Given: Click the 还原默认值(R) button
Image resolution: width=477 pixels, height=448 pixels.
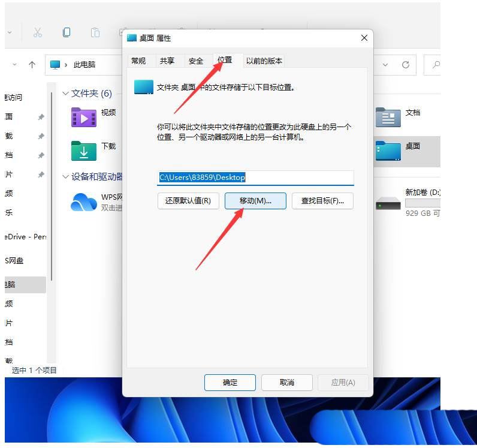Looking at the screenshot, I should coord(188,201).
